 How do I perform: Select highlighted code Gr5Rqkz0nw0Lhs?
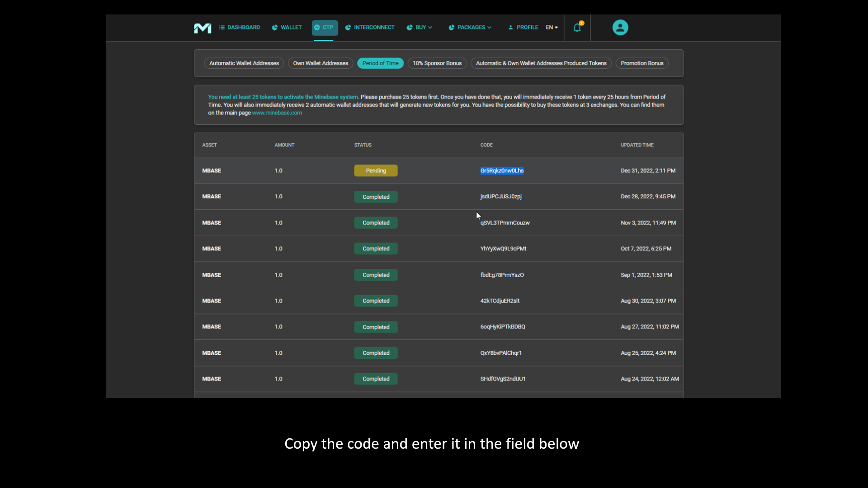coord(502,170)
